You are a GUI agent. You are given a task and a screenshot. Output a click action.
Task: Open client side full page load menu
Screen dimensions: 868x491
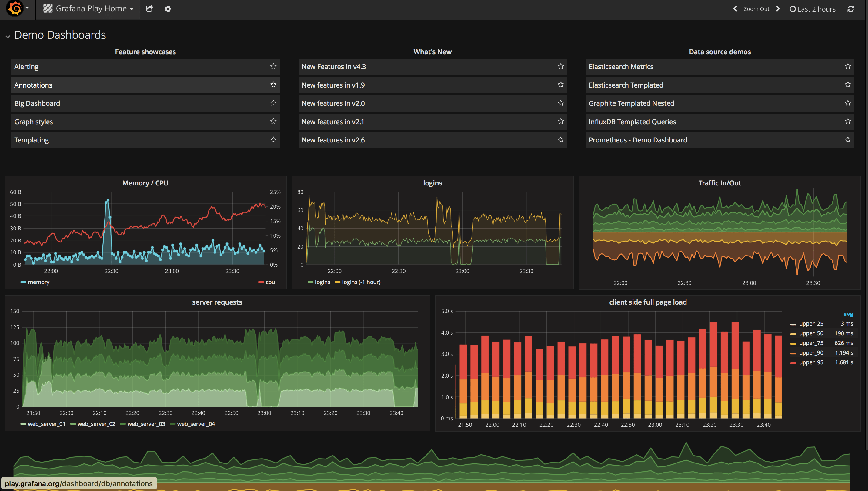[647, 302]
